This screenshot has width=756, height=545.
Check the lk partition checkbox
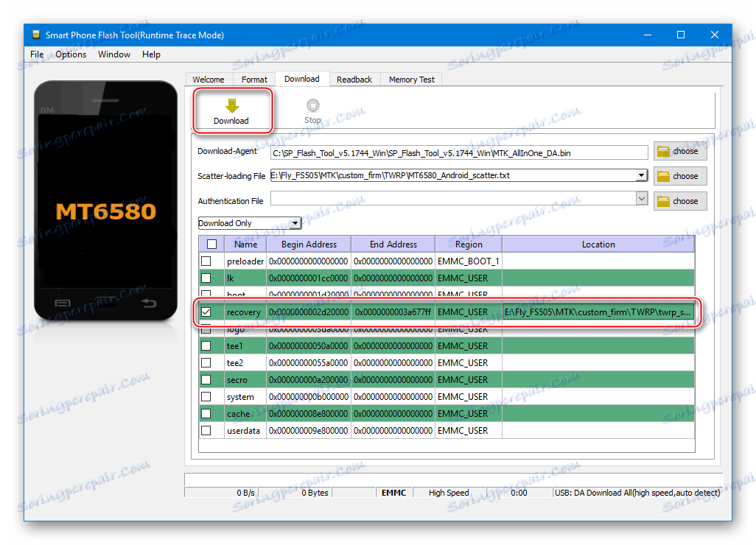tap(206, 278)
